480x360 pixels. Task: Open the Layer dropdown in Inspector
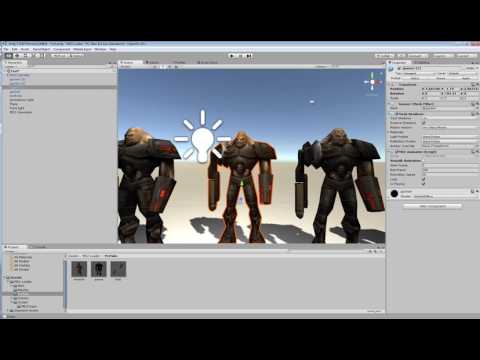463,73
